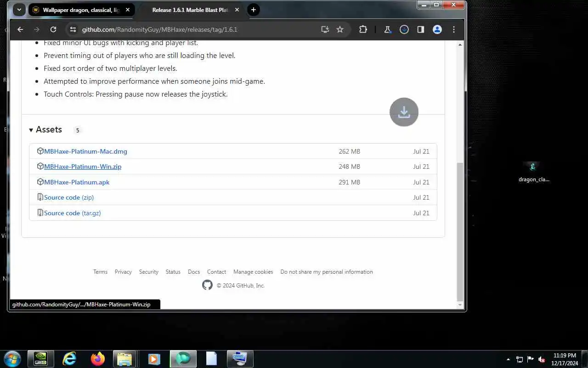Screen dimensions: 588x368
Task: Click the package icon beside Mac.dmg
Action: coord(40,151)
